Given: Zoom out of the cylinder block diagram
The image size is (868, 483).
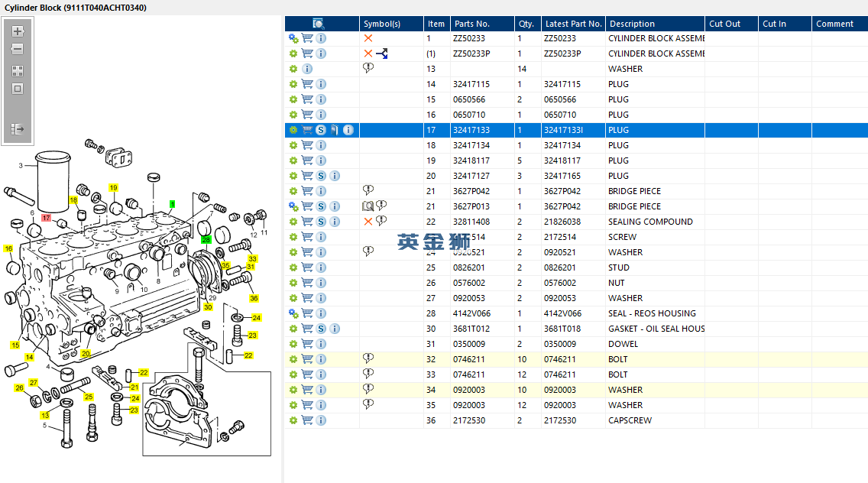Looking at the screenshot, I should tap(18, 50).
